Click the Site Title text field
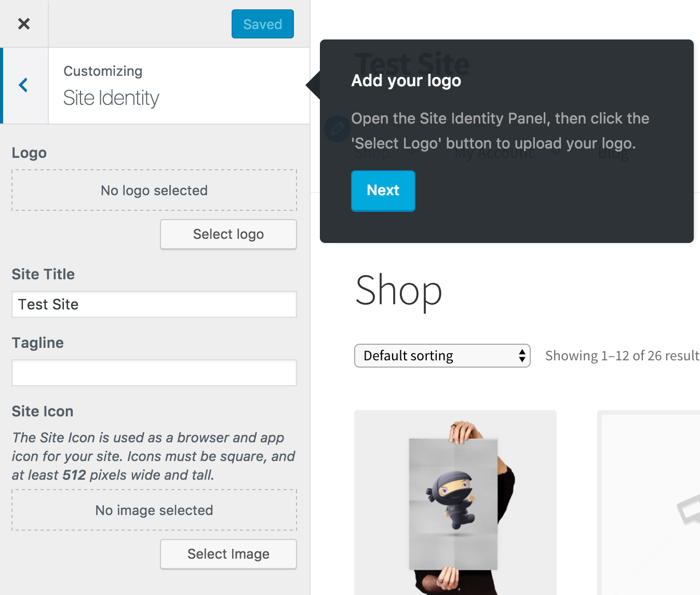This screenshot has height=595, width=700. point(154,304)
